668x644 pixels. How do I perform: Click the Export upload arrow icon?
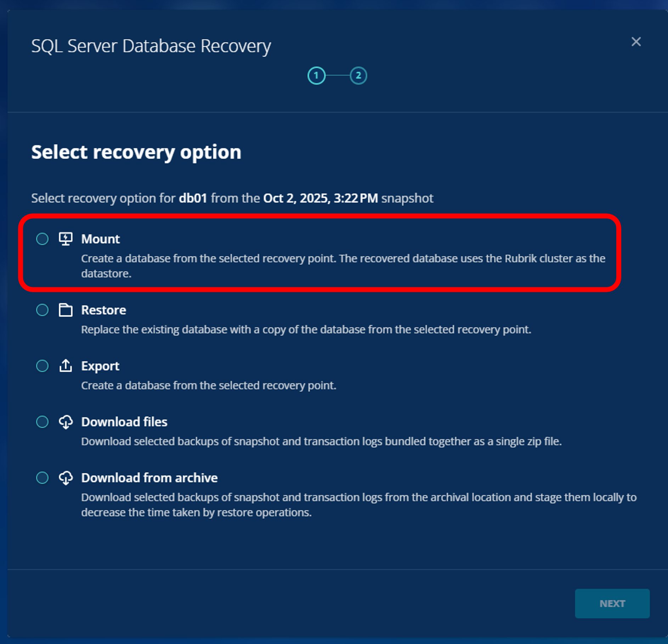[66, 366]
